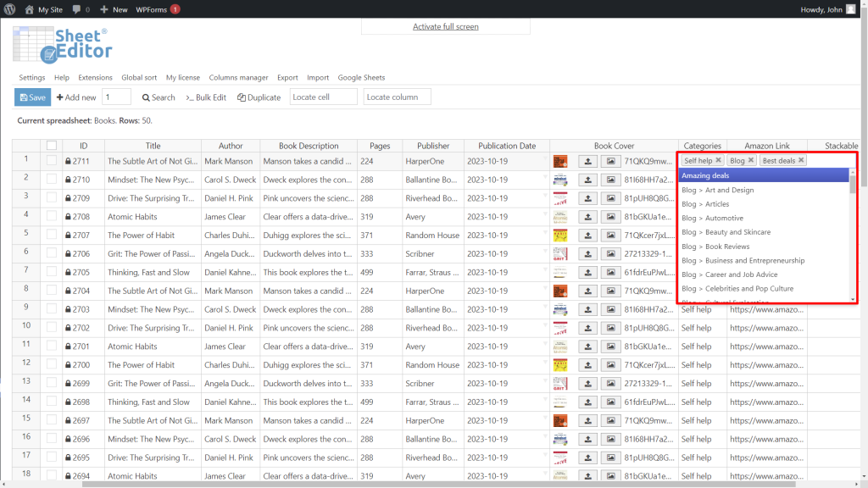The height and width of the screenshot is (488, 868).
Task: Toggle the select-all checkbox in the header
Action: pos(52,146)
